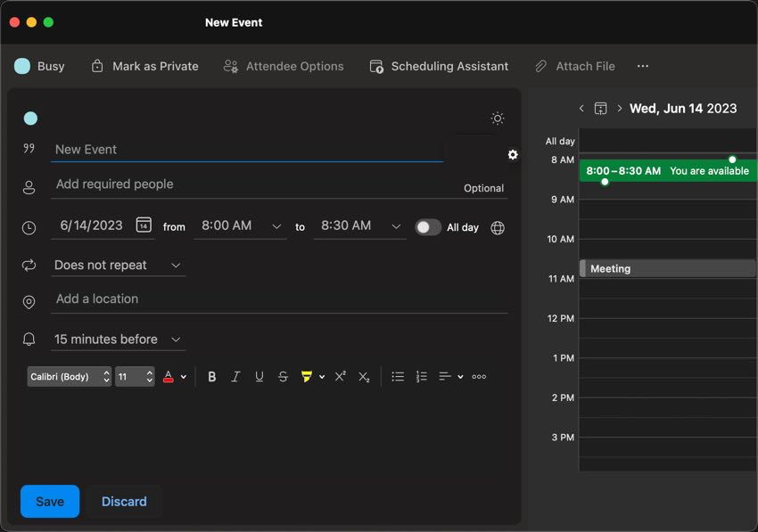Apply italic formatting to text
Screen dimensions: 758x532
[235, 377]
